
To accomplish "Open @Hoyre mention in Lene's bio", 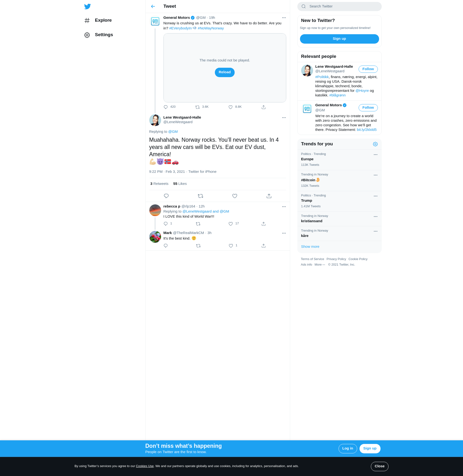I will pyautogui.click(x=362, y=91).
